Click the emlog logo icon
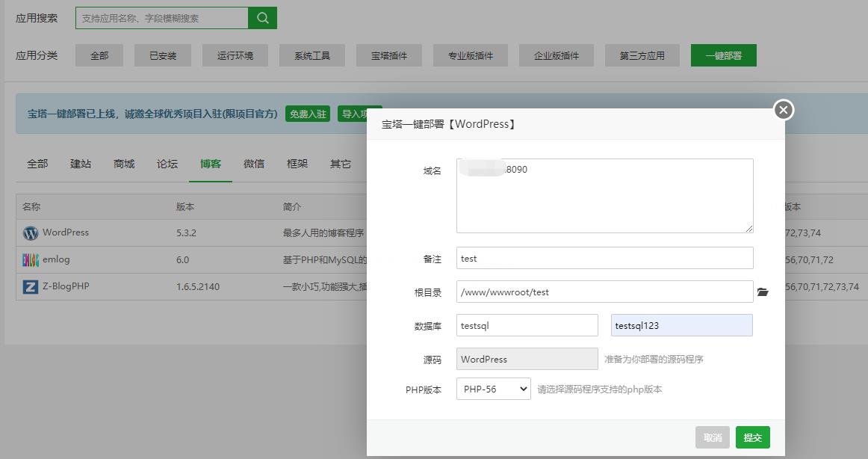This screenshot has width=868, height=459. pos(31,259)
